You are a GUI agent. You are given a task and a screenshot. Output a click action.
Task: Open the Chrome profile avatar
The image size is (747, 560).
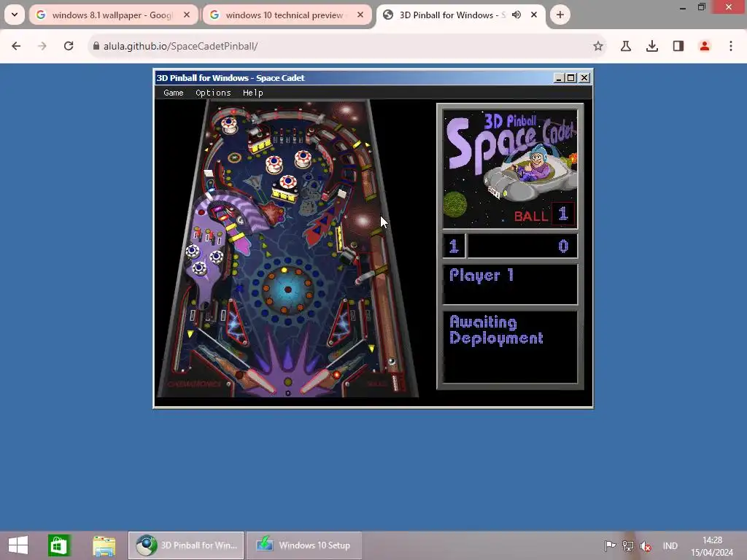coord(705,46)
